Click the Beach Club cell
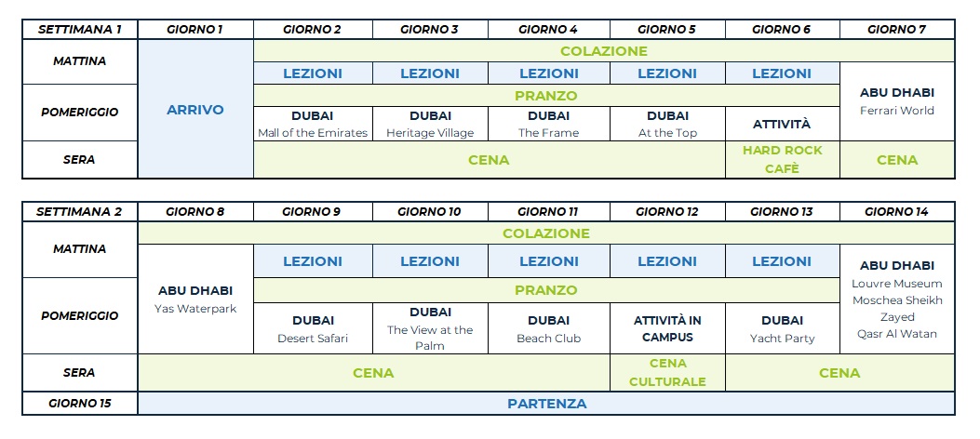Image resolution: width=980 pixels, height=439 pixels. click(x=549, y=328)
